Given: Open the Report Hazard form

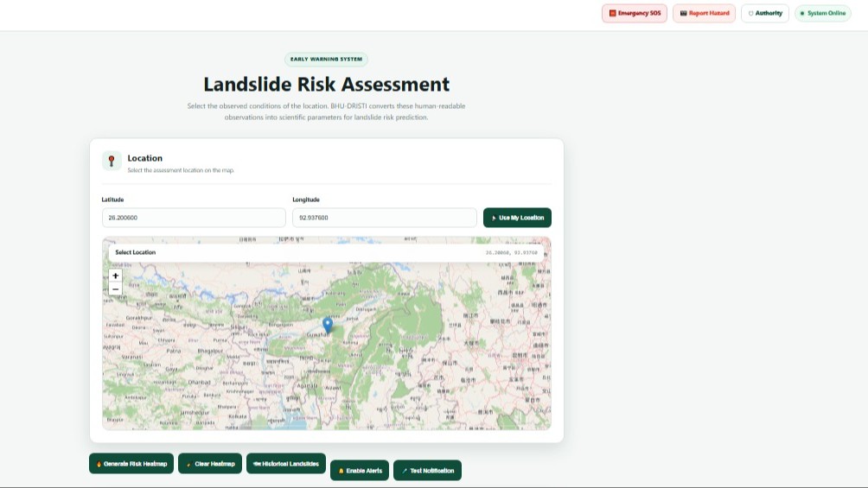Looking at the screenshot, I should 704,13.
